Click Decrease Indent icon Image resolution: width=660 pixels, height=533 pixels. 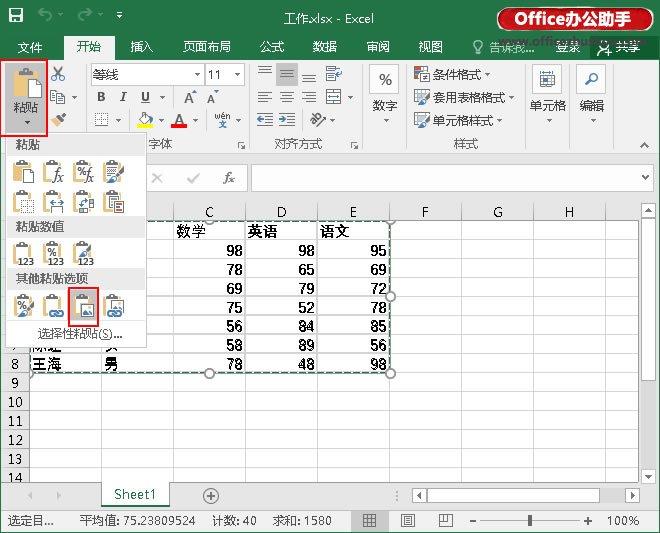tap(265, 120)
